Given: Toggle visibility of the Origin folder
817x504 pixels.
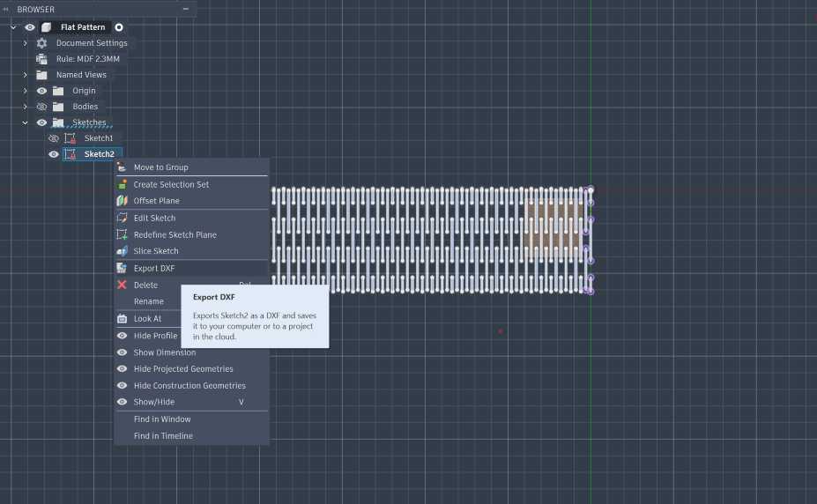Looking at the screenshot, I should point(41,91).
